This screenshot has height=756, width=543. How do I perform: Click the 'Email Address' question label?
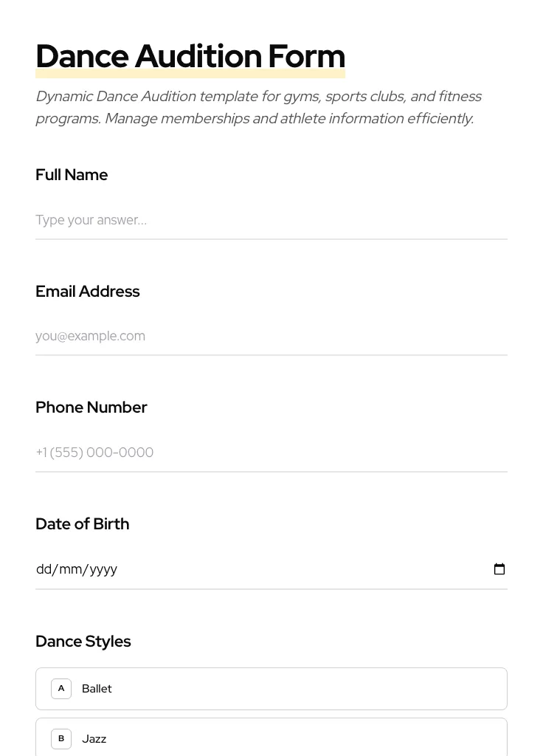point(87,292)
